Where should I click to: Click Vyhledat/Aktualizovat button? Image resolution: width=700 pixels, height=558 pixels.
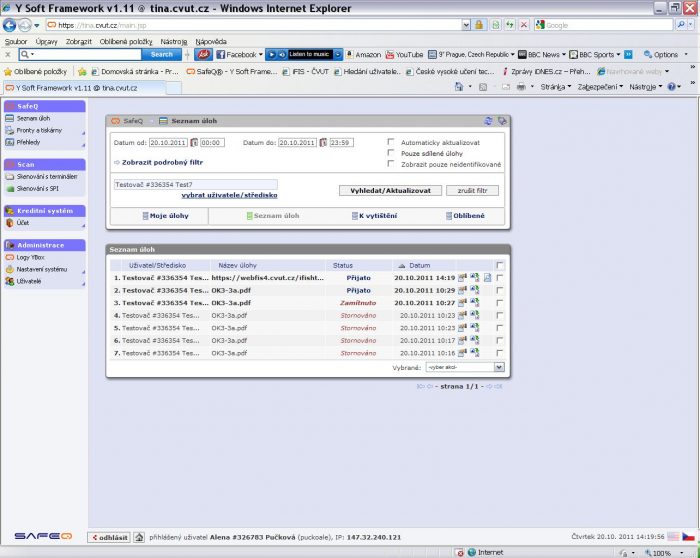[x=390, y=191]
